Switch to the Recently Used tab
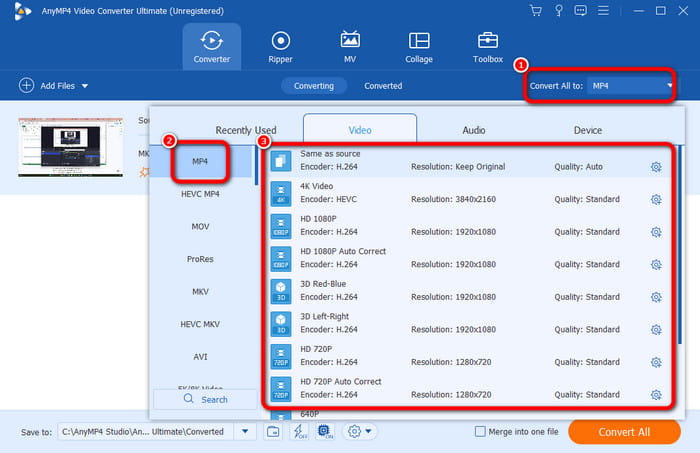700x453 pixels. point(246,130)
